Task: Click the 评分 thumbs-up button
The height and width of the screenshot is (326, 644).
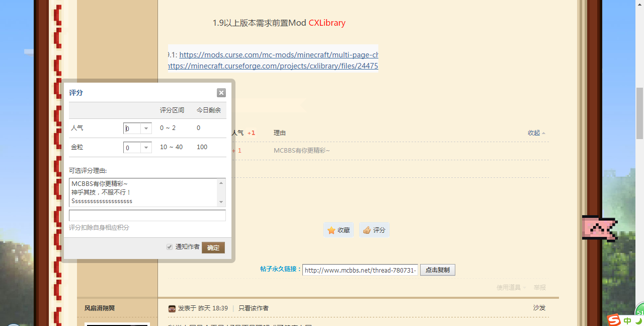Action: click(374, 230)
